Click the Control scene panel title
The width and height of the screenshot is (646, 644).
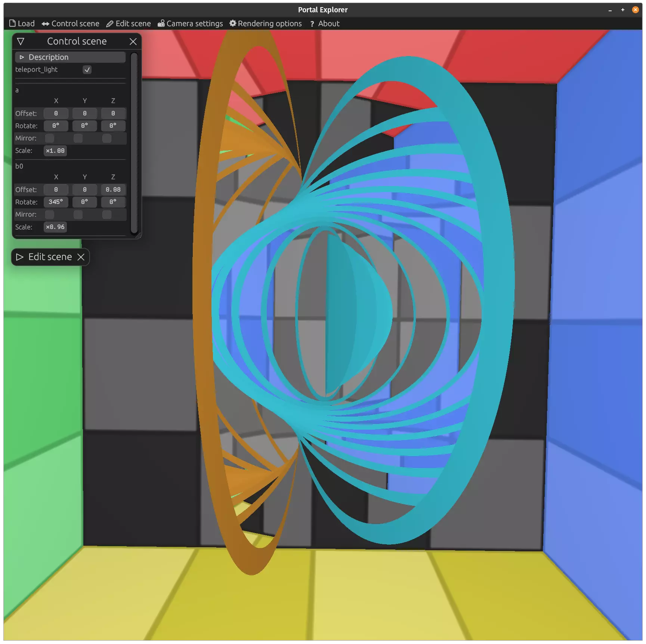[77, 41]
